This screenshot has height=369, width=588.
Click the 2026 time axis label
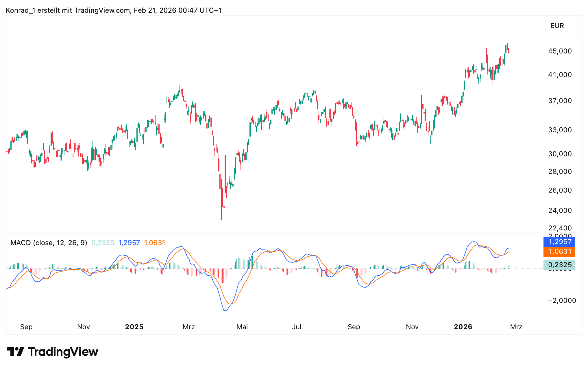[463, 327]
